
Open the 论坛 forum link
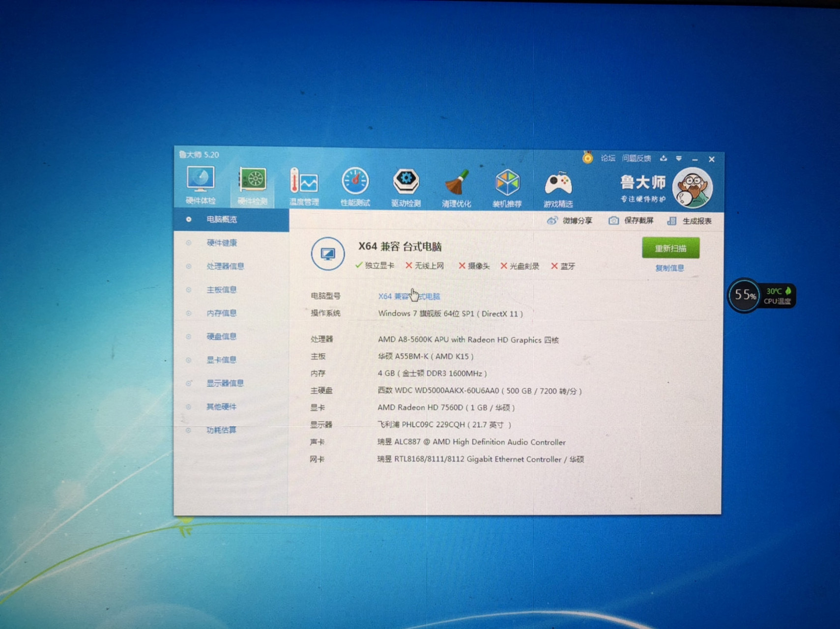(608, 158)
